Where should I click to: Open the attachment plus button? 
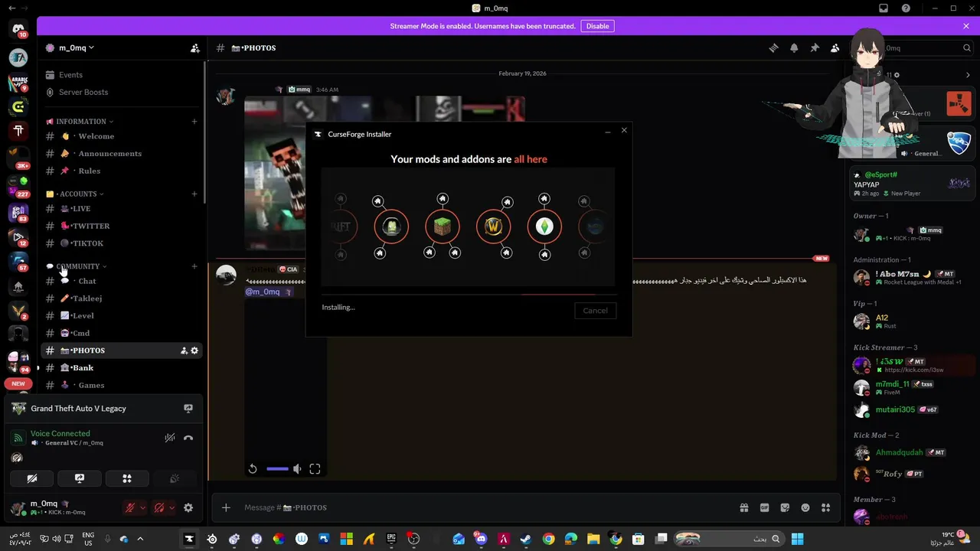click(226, 507)
